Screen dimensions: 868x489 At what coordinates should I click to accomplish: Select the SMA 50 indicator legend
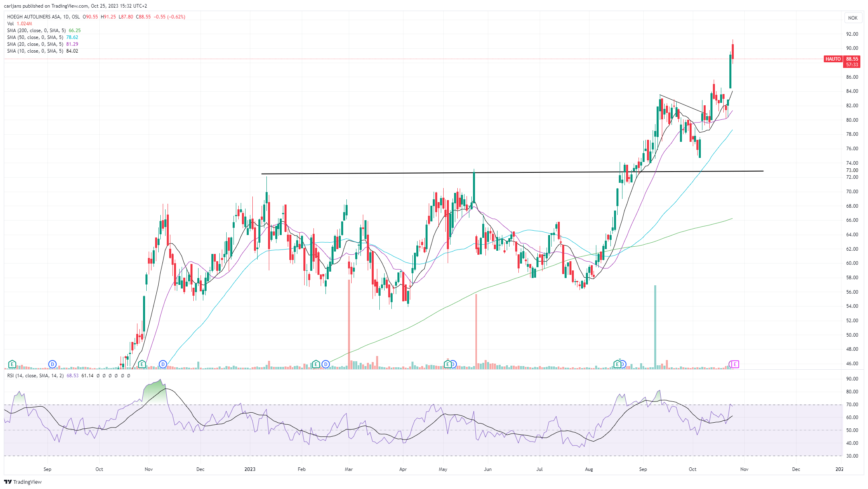42,37
